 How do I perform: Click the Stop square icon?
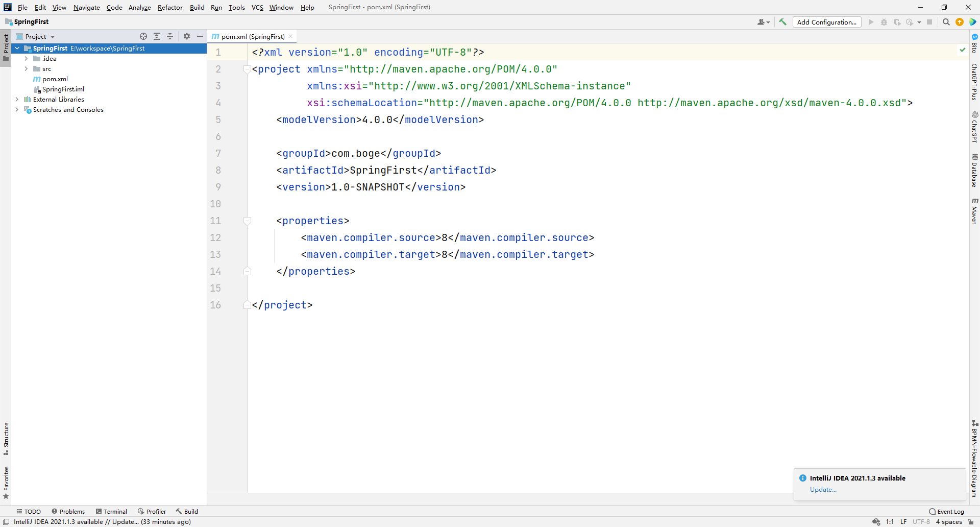tap(929, 22)
